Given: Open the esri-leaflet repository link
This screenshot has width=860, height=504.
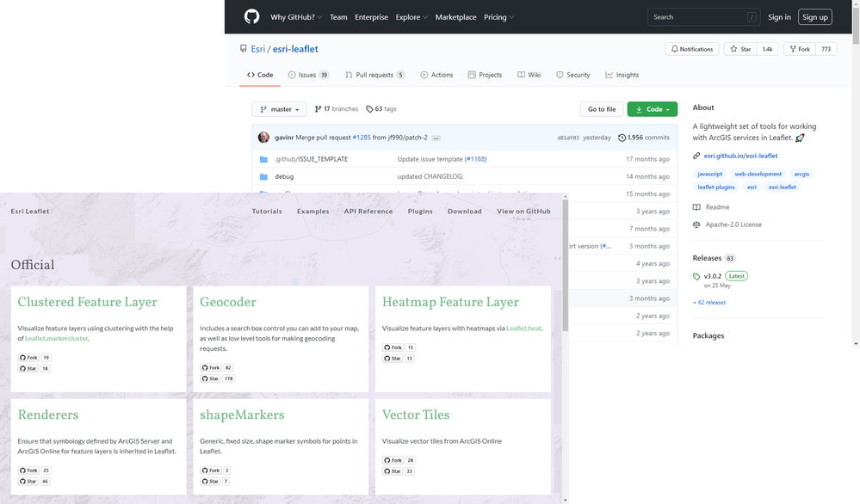Looking at the screenshot, I should coord(295,49).
